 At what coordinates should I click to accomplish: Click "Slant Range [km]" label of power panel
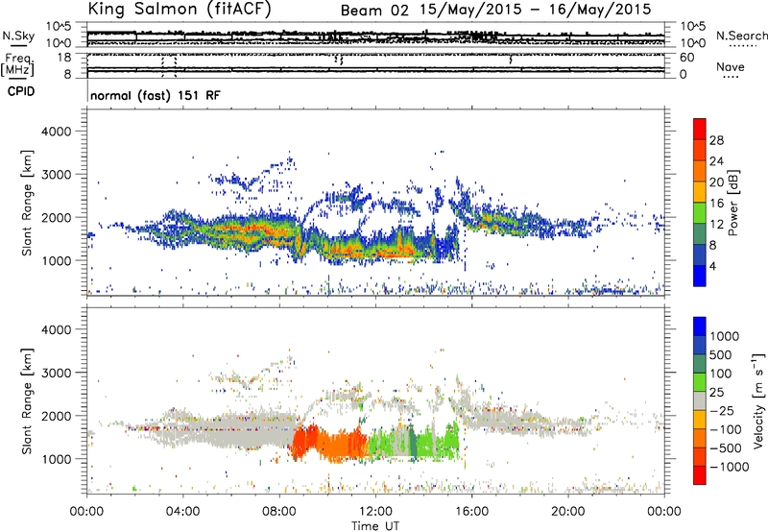pyautogui.click(x=27, y=203)
